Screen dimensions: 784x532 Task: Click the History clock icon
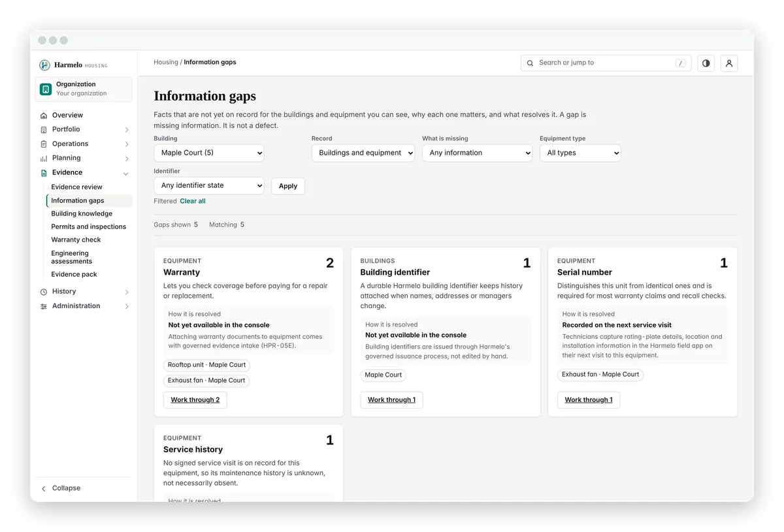pos(44,292)
